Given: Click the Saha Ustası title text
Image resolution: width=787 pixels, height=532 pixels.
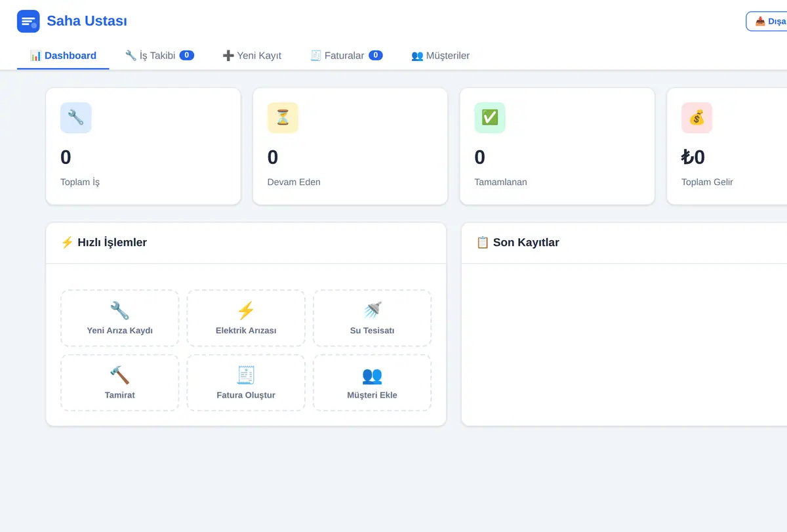Looking at the screenshot, I should 87,21.
